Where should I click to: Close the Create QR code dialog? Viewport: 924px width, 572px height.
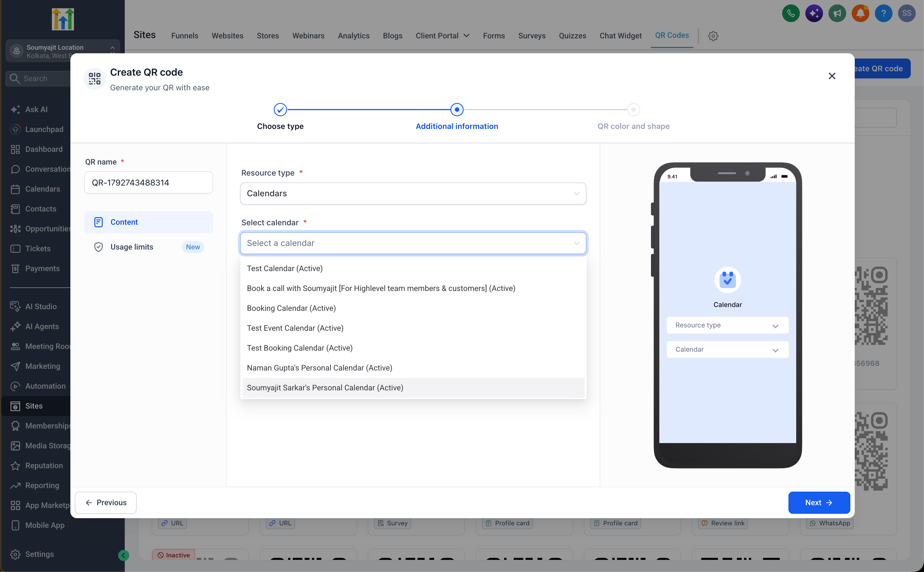tap(832, 76)
